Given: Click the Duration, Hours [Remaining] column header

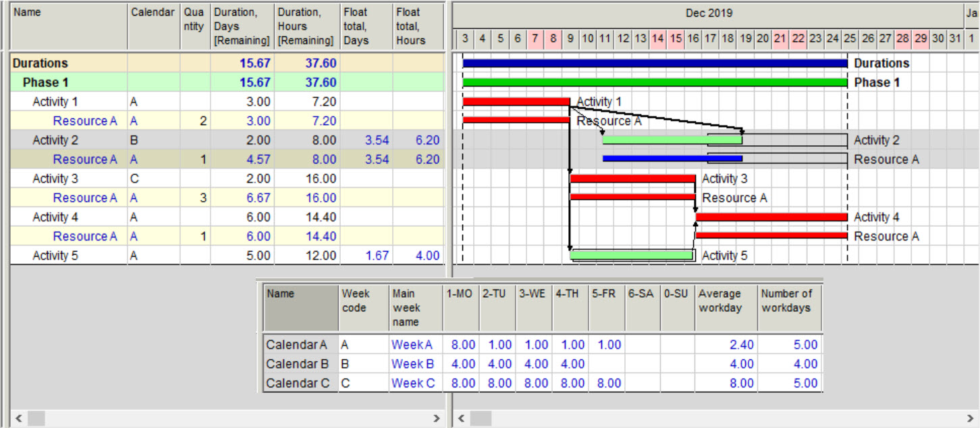Looking at the screenshot, I should (x=307, y=26).
